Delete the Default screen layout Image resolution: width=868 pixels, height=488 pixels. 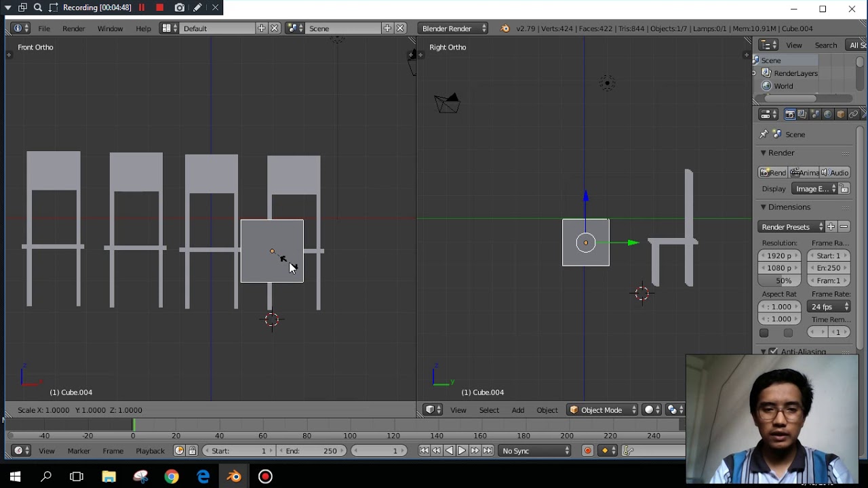(274, 28)
